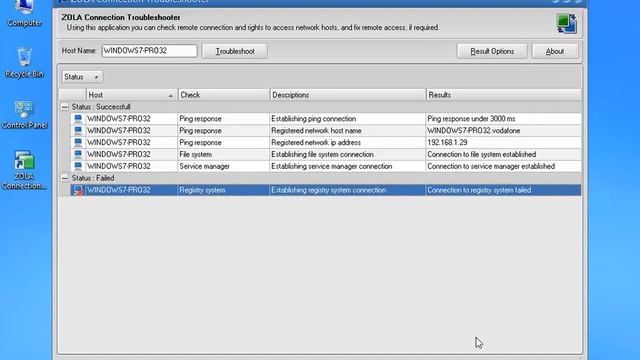Select failed host icon of Registry system row
Screen dimensions: 640x360
click(78, 190)
